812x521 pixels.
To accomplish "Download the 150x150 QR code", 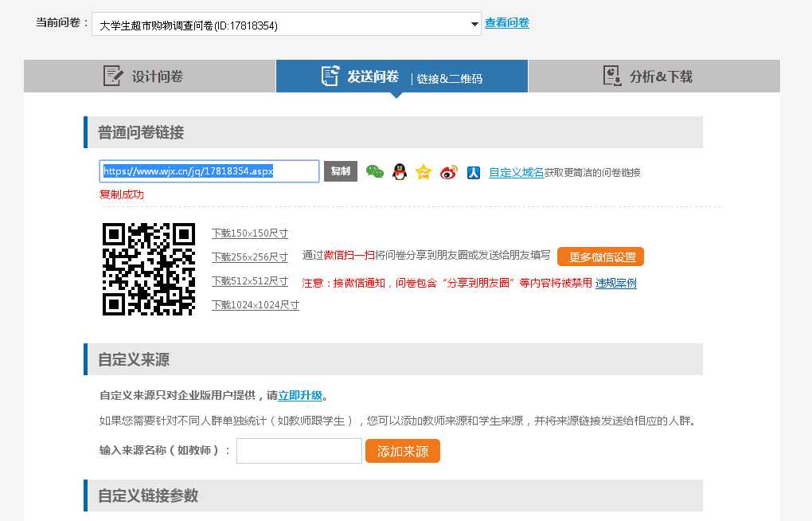I will click(250, 233).
